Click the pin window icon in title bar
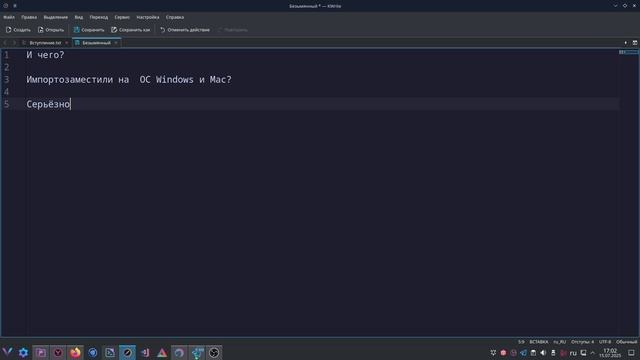Viewport: 640px width, 360px height. (x=15, y=6)
